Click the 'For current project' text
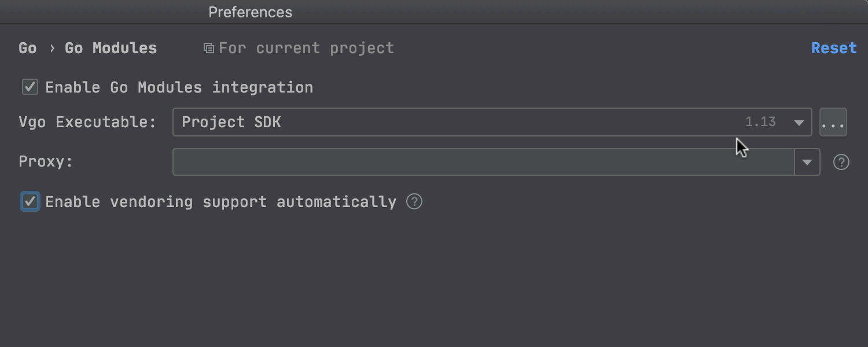Viewport: 868px width, 347px height. 306,48
